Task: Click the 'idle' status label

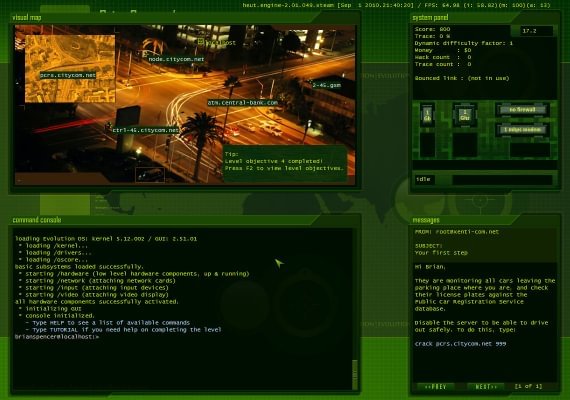Action: click(423, 179)
